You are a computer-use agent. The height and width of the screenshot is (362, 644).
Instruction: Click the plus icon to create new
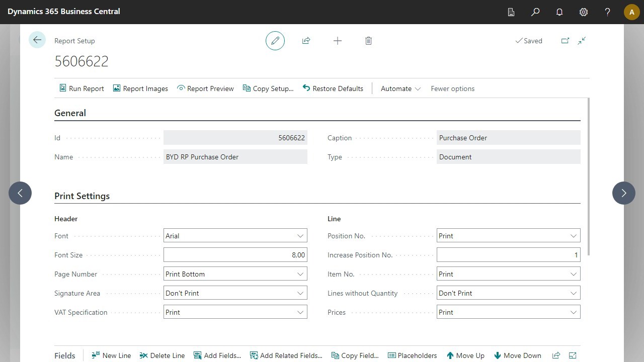[338, 41]
